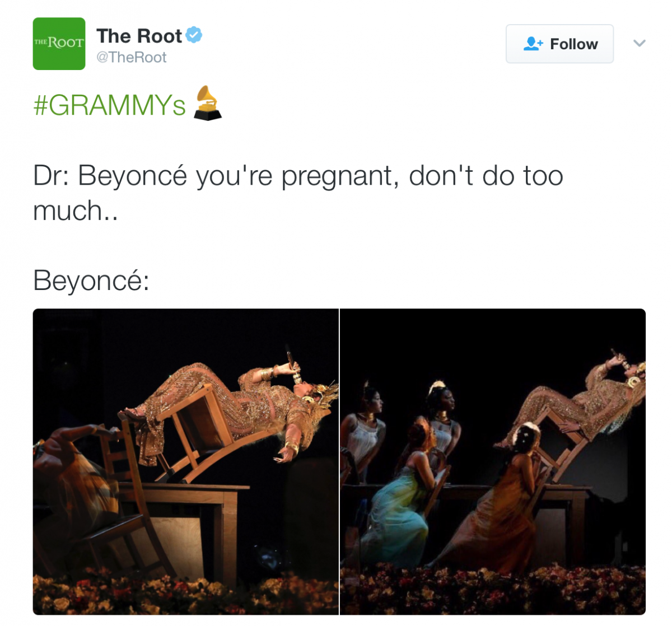
Task: Click the word 'Follow' label
Action: coord(574,44)
